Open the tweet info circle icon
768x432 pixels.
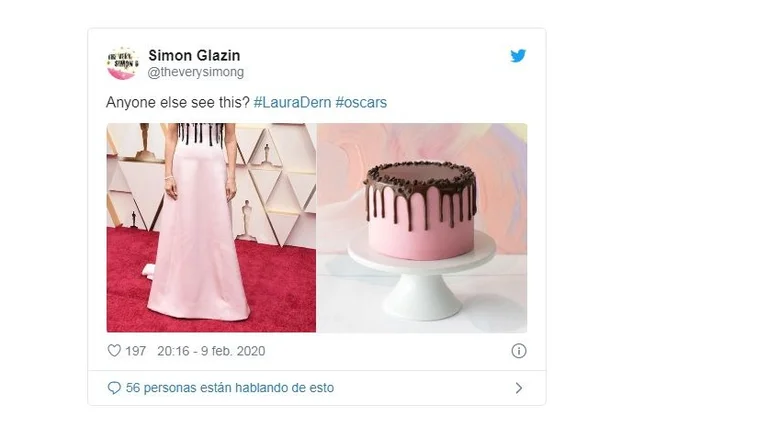click(519, 351)
